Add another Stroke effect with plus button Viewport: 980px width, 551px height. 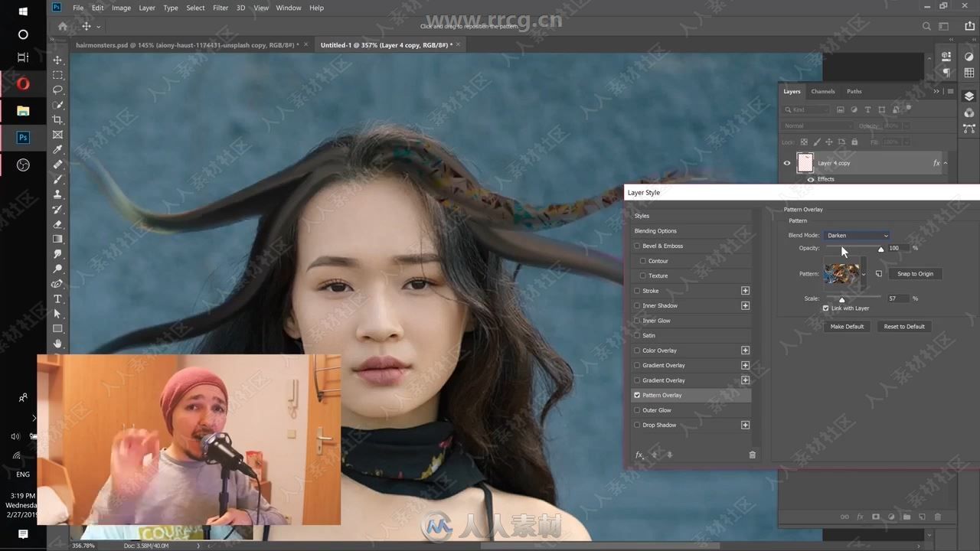pyautogui.click(x=745, y=291)
